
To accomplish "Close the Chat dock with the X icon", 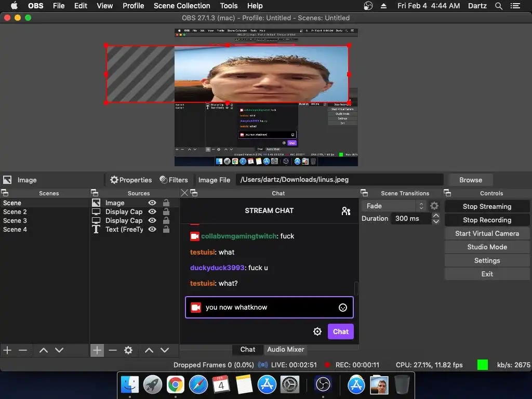I will click(184, 193).
